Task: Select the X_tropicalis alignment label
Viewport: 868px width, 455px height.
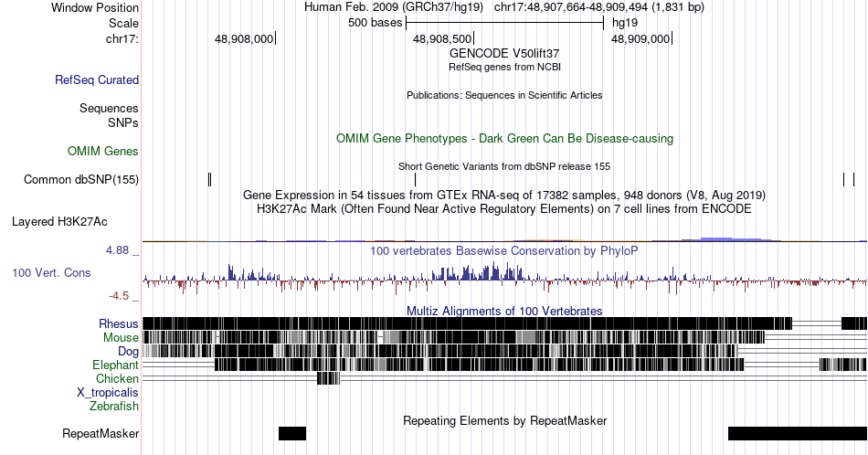Action: pyautogui.click(x=108, y=393)
